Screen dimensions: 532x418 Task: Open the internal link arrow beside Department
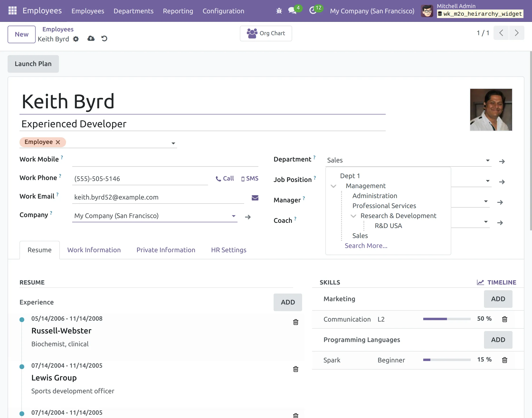502,161
